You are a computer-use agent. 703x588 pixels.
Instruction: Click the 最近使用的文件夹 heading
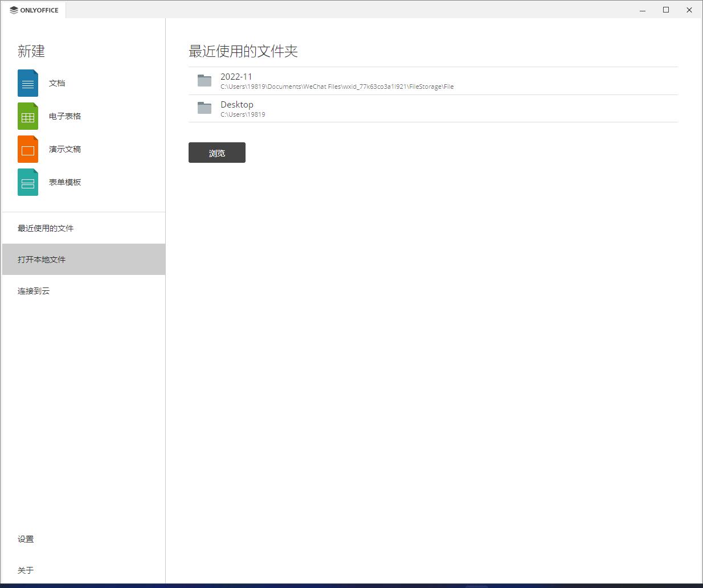[243, 51]
